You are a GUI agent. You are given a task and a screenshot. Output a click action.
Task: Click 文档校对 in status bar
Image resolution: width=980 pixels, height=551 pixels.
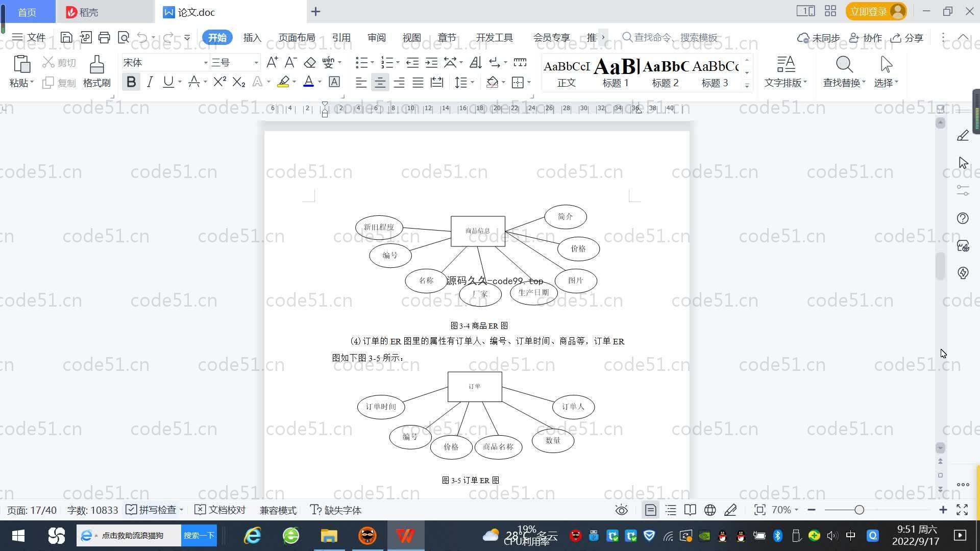220,510
